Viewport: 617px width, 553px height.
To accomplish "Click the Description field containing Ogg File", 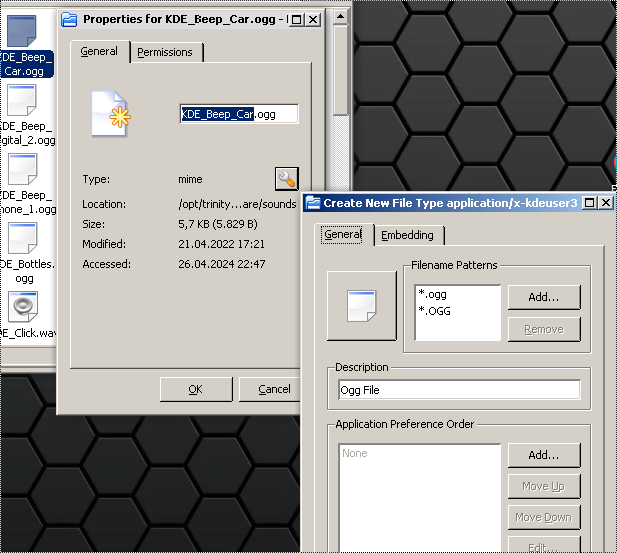I will [x=459, y=390].
